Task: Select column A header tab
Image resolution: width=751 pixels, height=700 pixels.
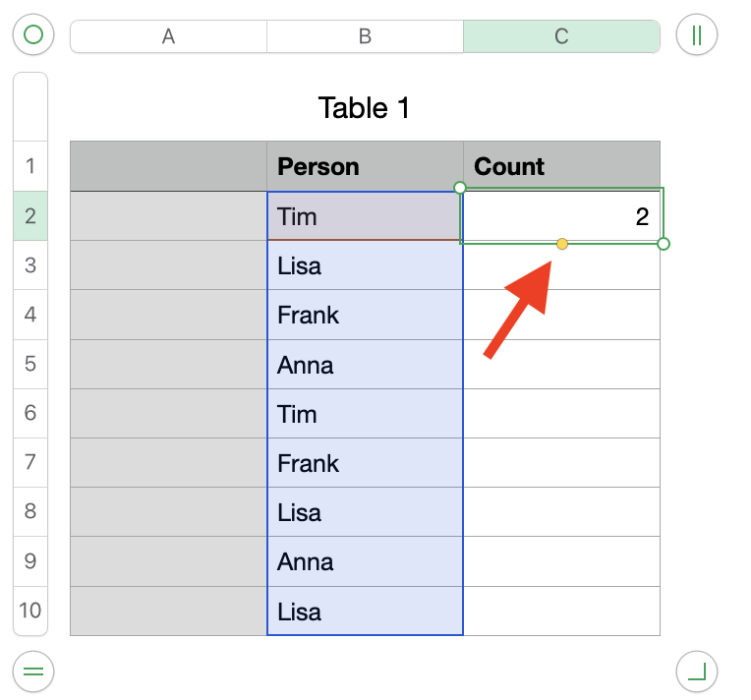Action: pos(168,36)
